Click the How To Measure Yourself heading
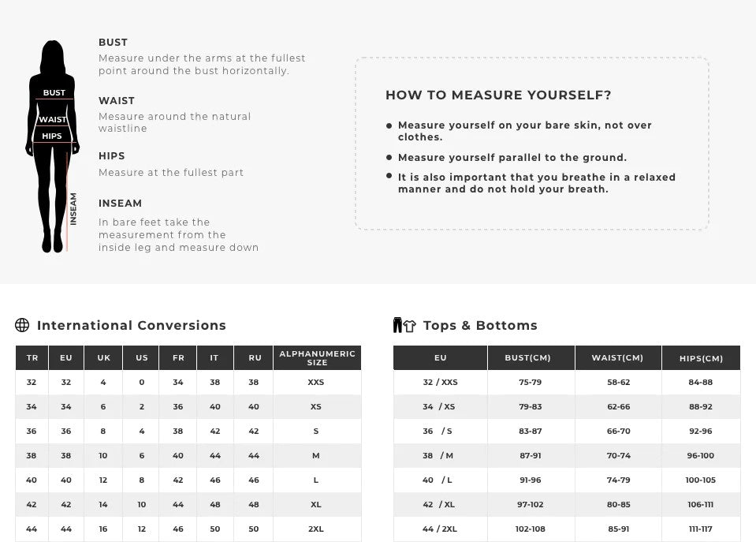756x542 pixels. coord(498,95)
